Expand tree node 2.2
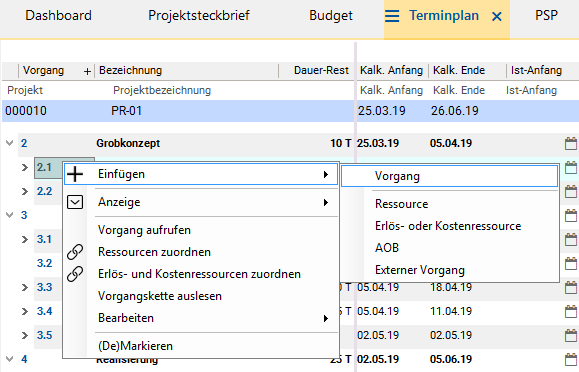Viewport: 579px width, 372px height. [25, 191]
